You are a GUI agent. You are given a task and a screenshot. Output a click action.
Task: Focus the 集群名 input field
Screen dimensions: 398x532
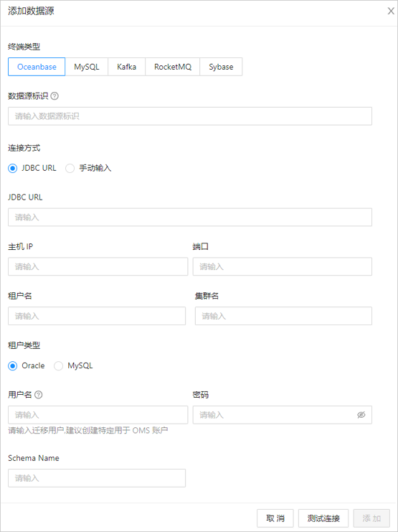283,316
